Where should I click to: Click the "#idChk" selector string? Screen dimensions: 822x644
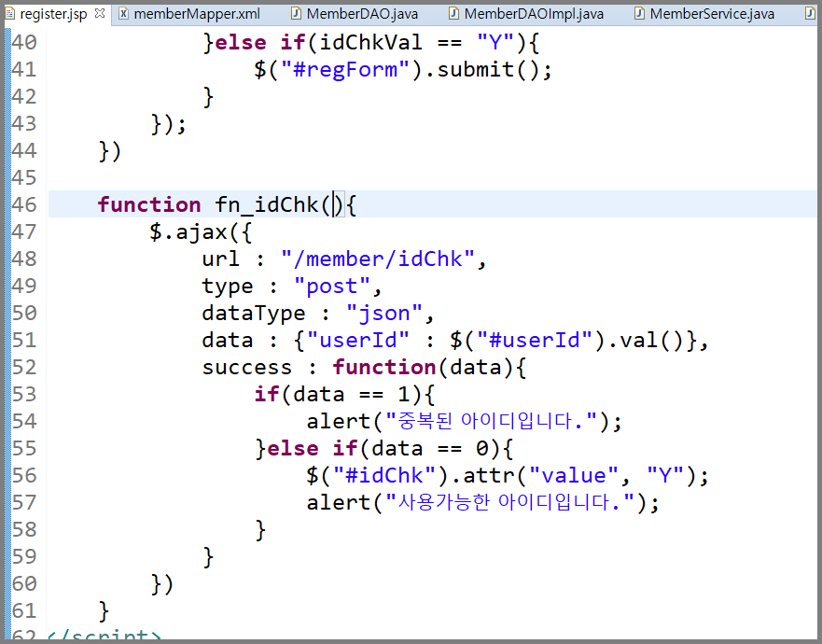(384, 476)
